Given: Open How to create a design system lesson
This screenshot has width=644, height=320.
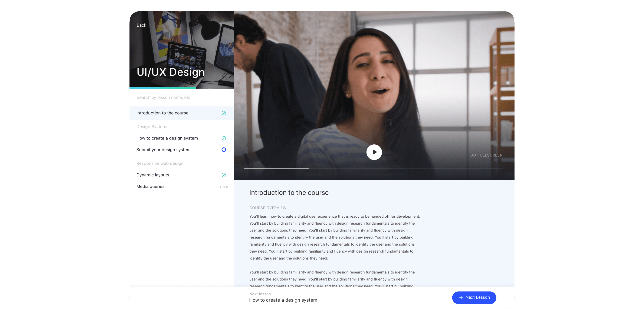Looking at the screenshot, I should [x=167, y=138].
